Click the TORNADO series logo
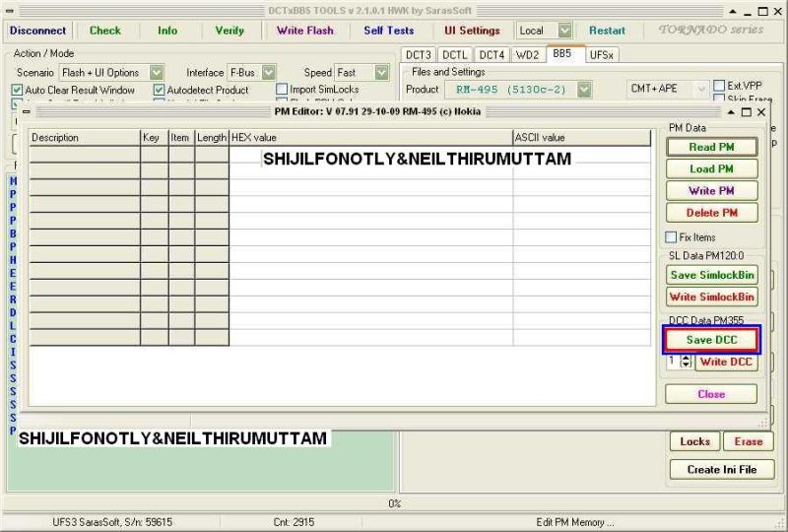This screenshot has height=532, width=788. pyautogui.click(x=710, y=30)
